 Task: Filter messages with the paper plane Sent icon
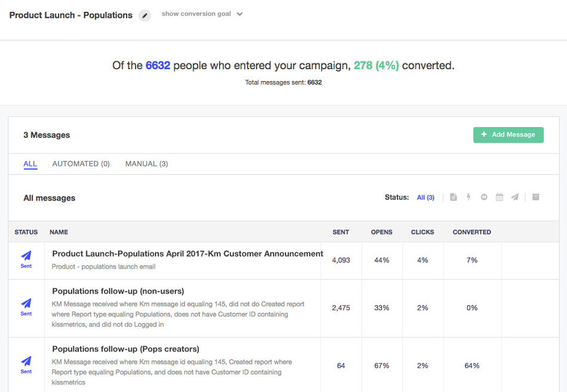coord(514,197)
